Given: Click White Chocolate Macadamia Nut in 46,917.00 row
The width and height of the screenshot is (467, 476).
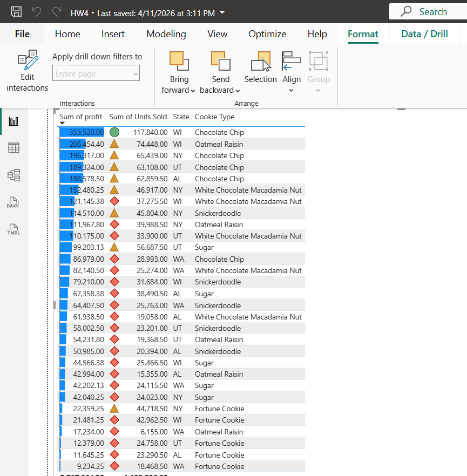Looking at the screenshot, I should [248, 190].
